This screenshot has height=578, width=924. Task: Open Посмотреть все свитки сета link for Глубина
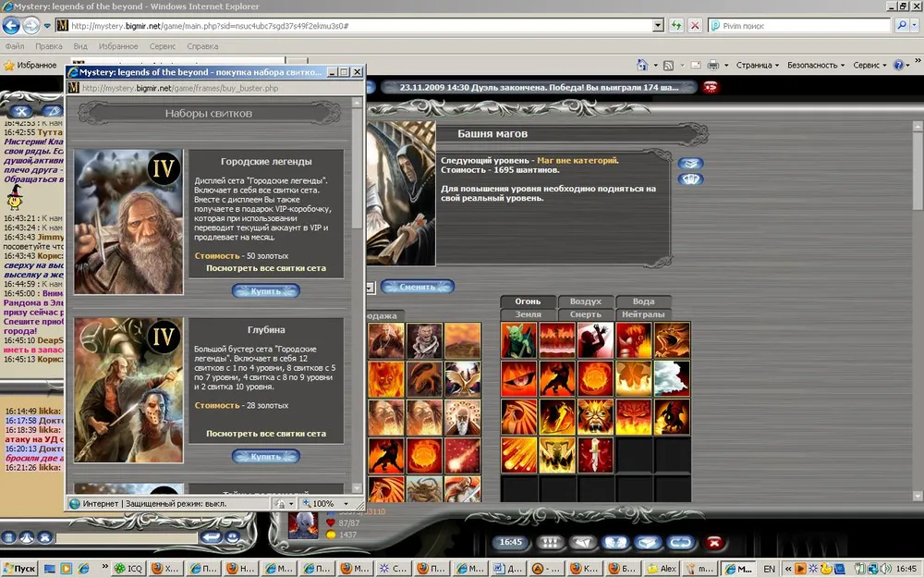(266, 433)
